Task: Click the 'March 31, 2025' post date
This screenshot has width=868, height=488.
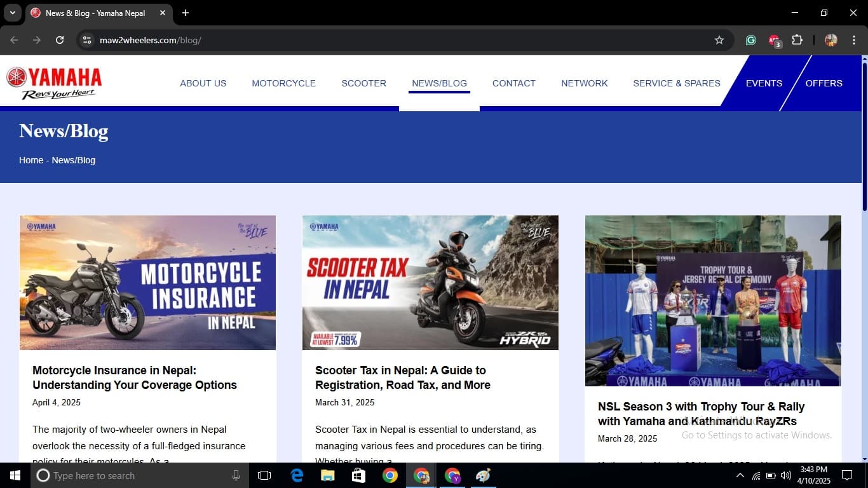Action: tap(345, 402)
